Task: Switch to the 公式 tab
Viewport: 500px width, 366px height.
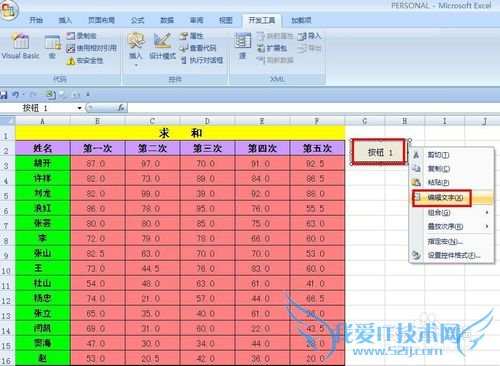Action: (x=137, y=20)
